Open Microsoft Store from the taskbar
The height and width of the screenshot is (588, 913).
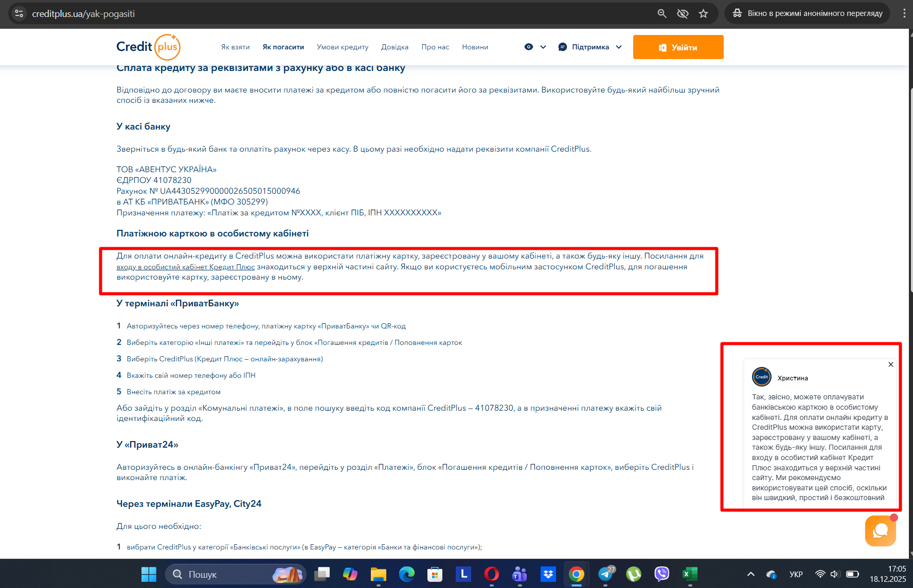click(435, 574)
